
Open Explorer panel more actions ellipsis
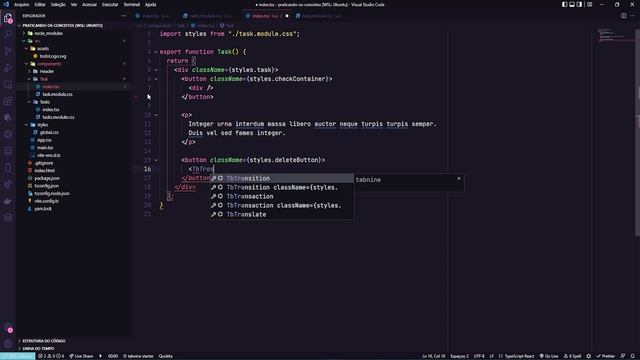pyautogui.click(x=124, y=16)
